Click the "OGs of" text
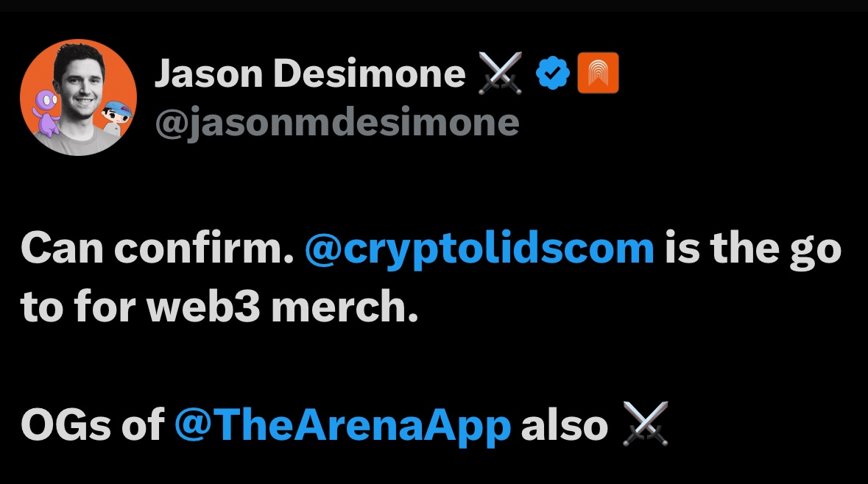The height and width of the screenshot is (484, 868). coord(92,425)
